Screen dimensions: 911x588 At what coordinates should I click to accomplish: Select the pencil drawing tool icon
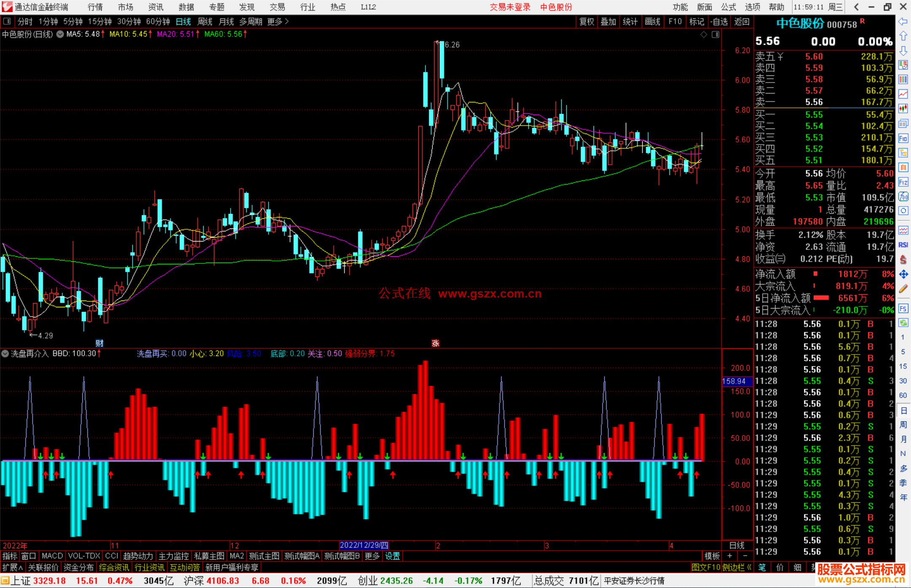[903, 289]
